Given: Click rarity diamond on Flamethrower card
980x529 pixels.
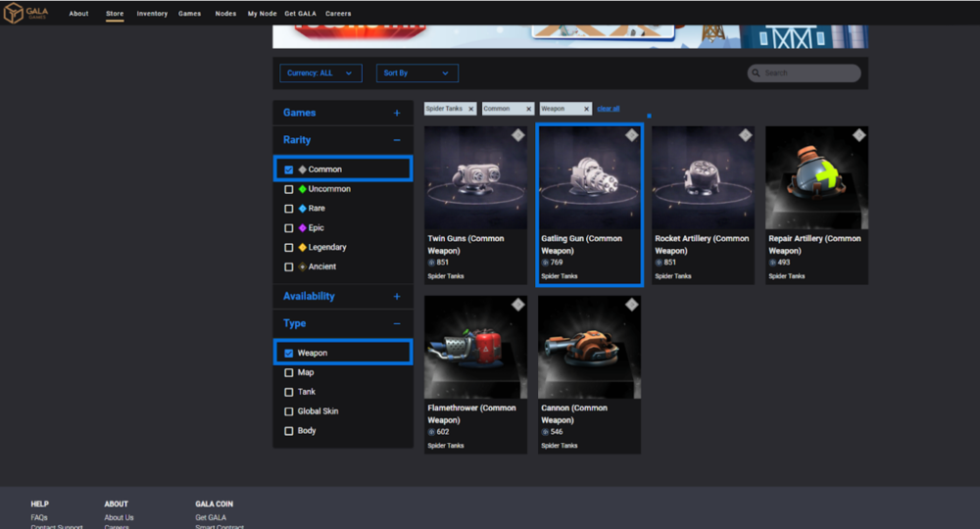Looking at the screenshot, I should [518, 304].
